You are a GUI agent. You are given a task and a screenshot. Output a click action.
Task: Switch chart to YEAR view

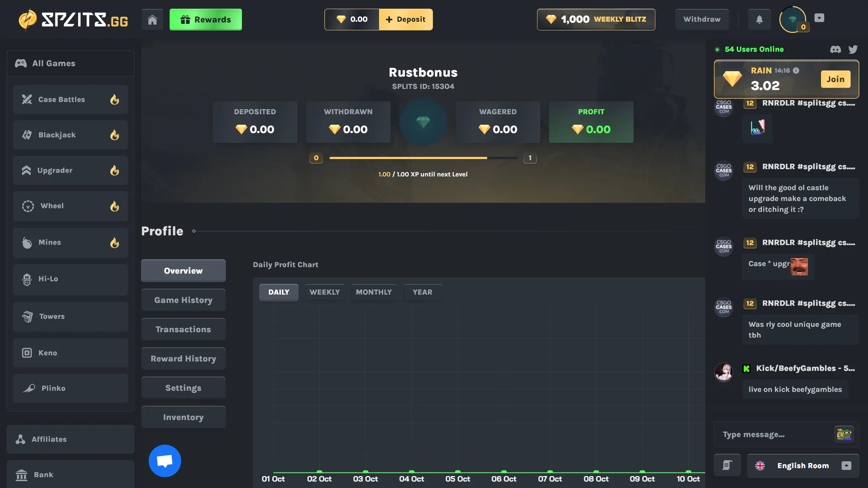pos(422,292)
